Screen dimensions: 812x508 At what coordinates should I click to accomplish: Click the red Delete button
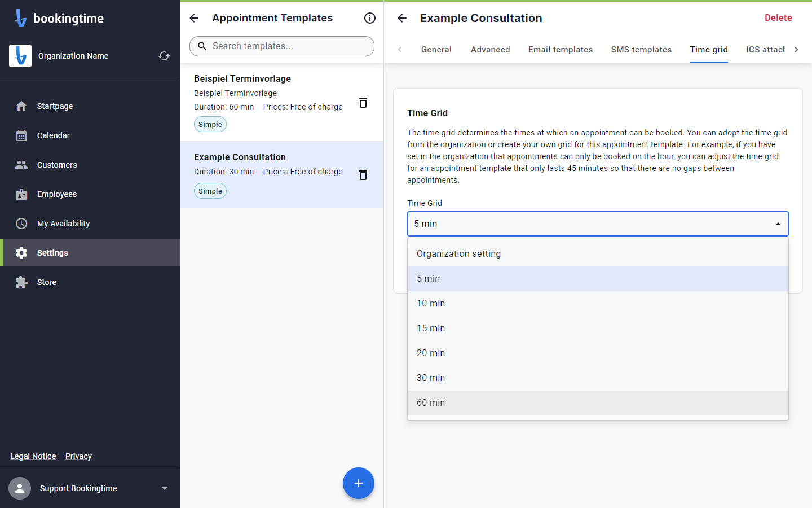[x=778, y=18]
